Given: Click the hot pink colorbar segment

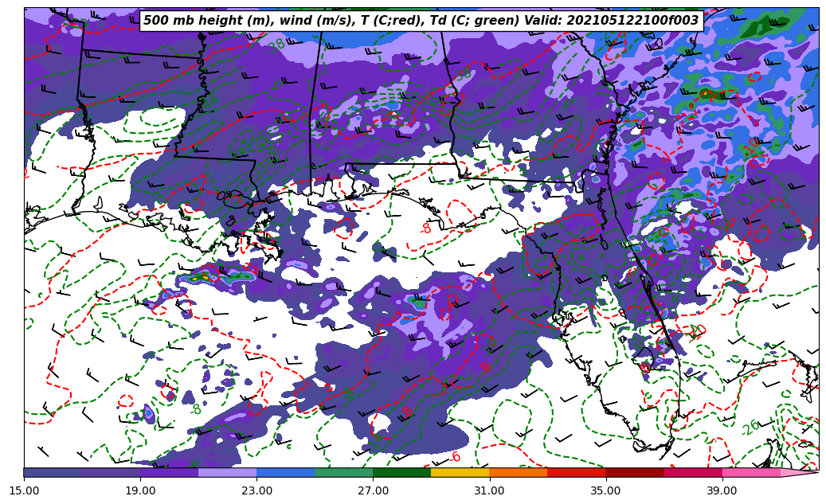Looking at the screenshot, I should pos(750,472).
